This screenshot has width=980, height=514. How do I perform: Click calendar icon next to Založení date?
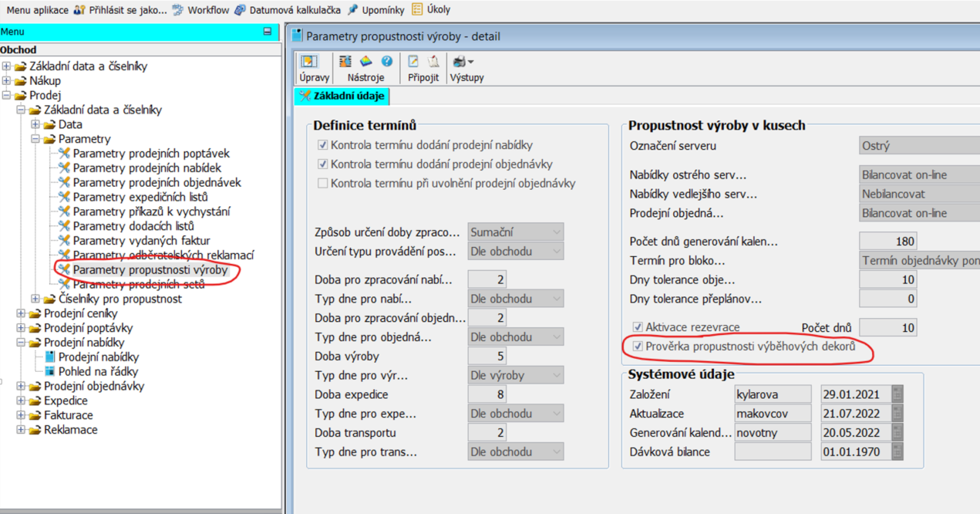pos(897,394)
